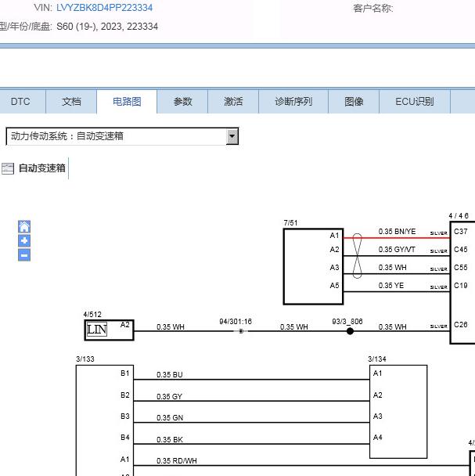Click pin B1 on component 3/133

click(x=124, y=373)
